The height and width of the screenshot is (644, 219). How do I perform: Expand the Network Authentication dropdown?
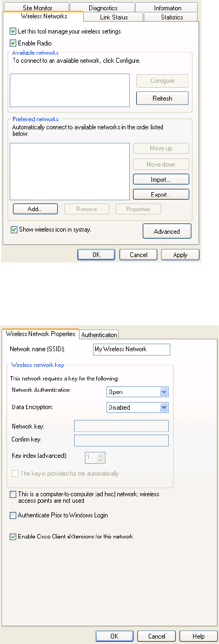pyautogui.click(x=164, y=392)
